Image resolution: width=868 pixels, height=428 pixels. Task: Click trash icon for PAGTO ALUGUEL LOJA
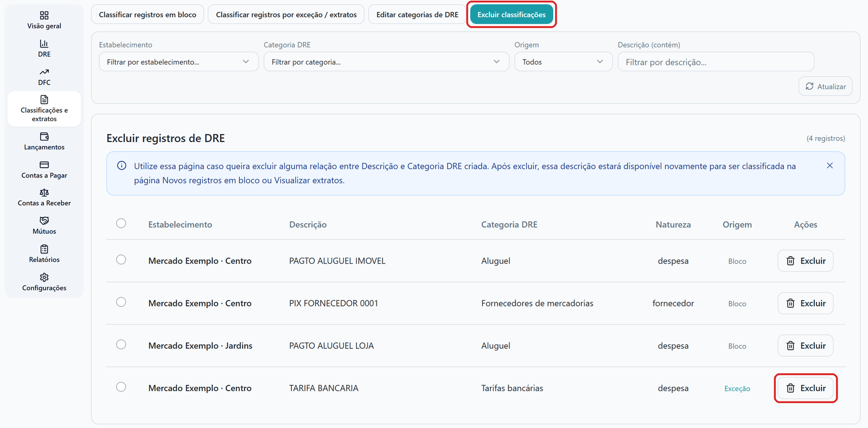click(x=790, y=346)
